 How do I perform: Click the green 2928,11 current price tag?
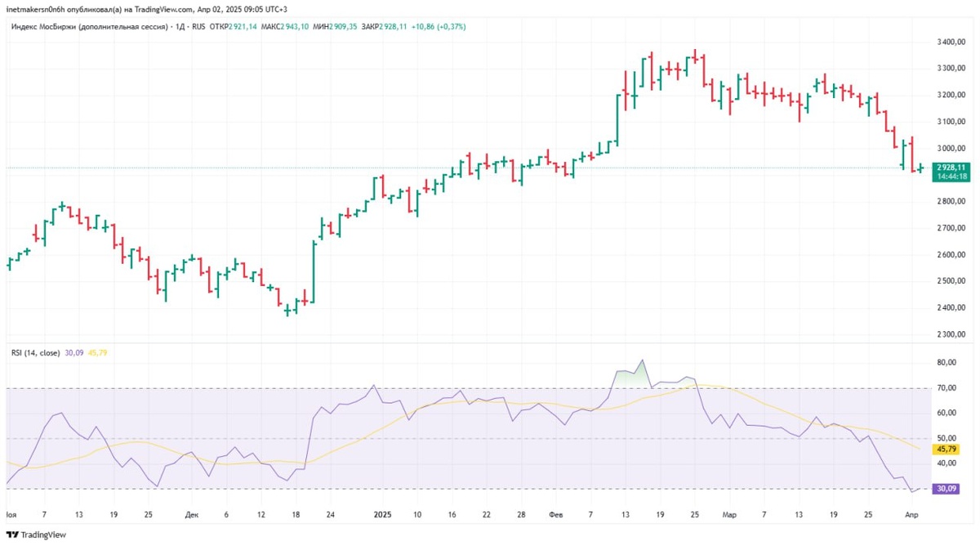coord(950,166)
